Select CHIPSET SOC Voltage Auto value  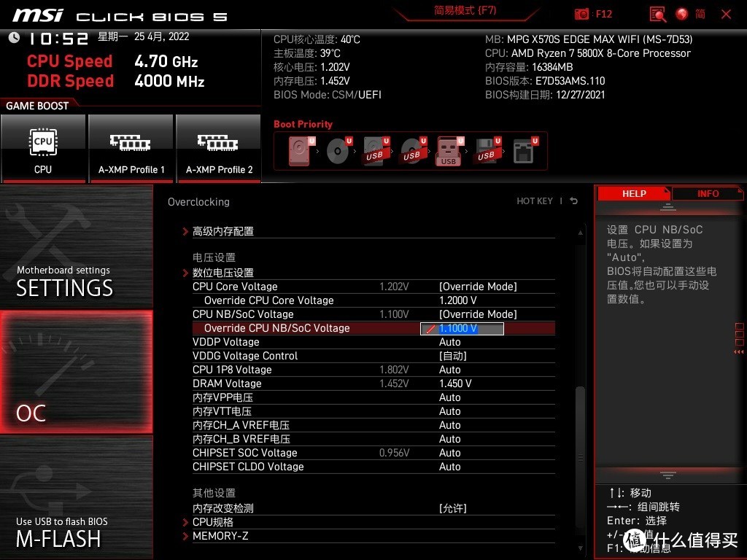[449, 452]
